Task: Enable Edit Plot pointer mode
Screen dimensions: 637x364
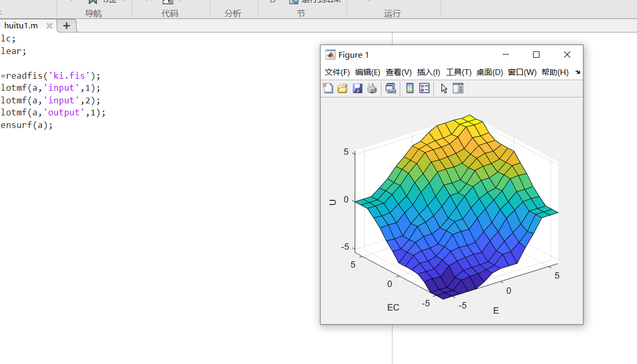Action: [x=444, y=89]
